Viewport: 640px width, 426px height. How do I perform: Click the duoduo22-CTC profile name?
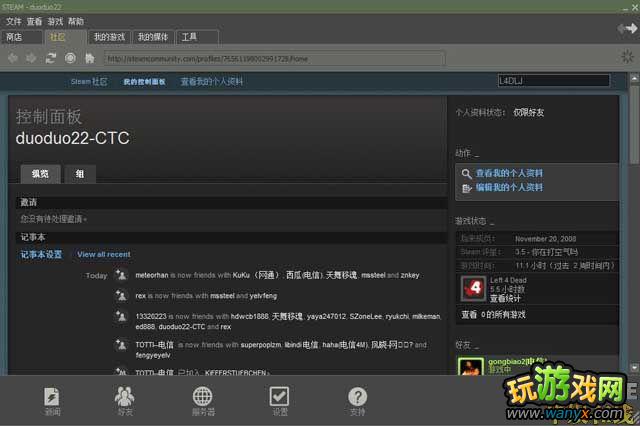tap(73, 138)
